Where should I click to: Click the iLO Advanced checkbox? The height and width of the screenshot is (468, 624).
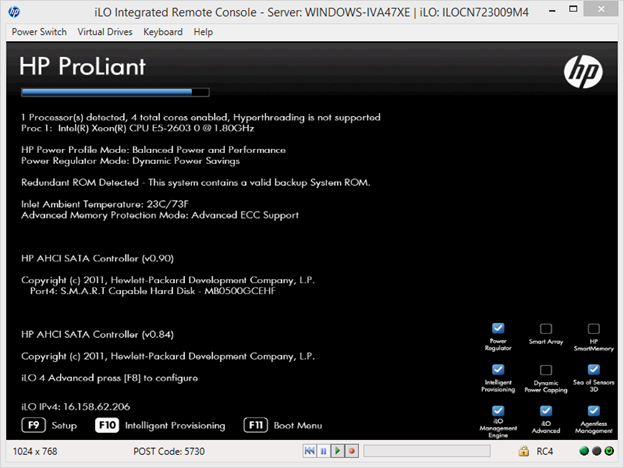546,410
